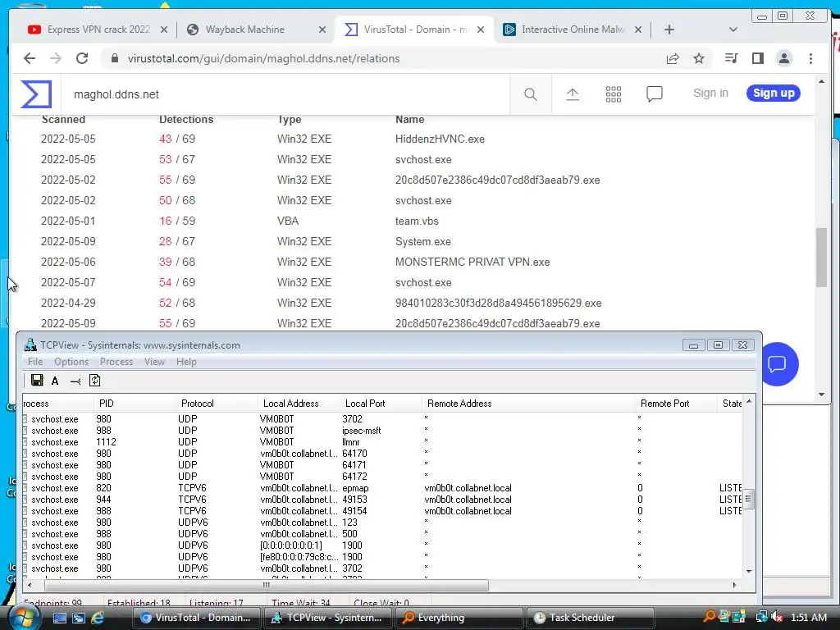Click Show Desktop quick launch icon
The image size is (840, 630).
(59, 618)
